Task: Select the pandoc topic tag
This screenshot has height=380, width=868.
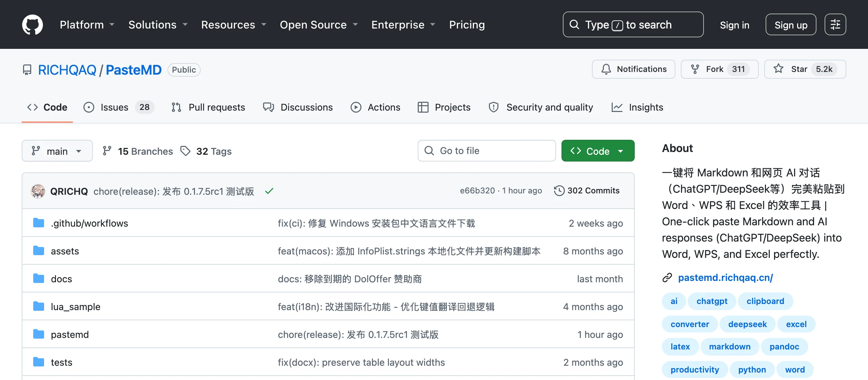Action: (x=784, y=346)
